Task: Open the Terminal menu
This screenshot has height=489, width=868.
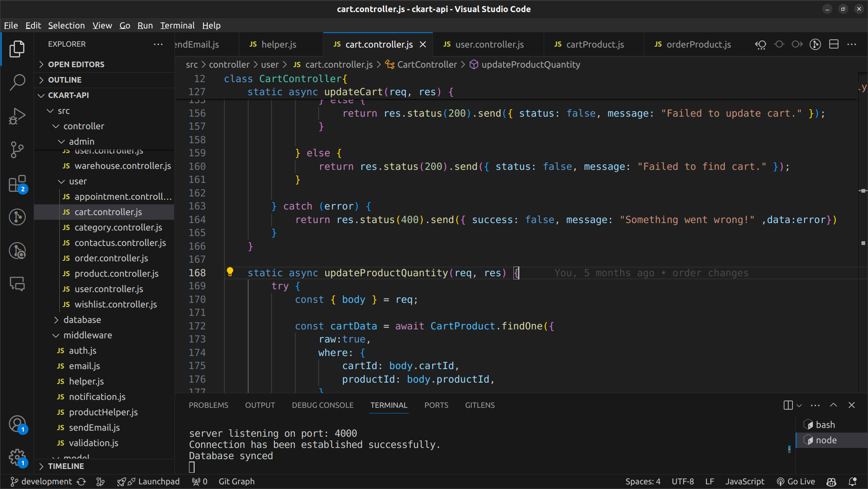Action: (177, 25)
